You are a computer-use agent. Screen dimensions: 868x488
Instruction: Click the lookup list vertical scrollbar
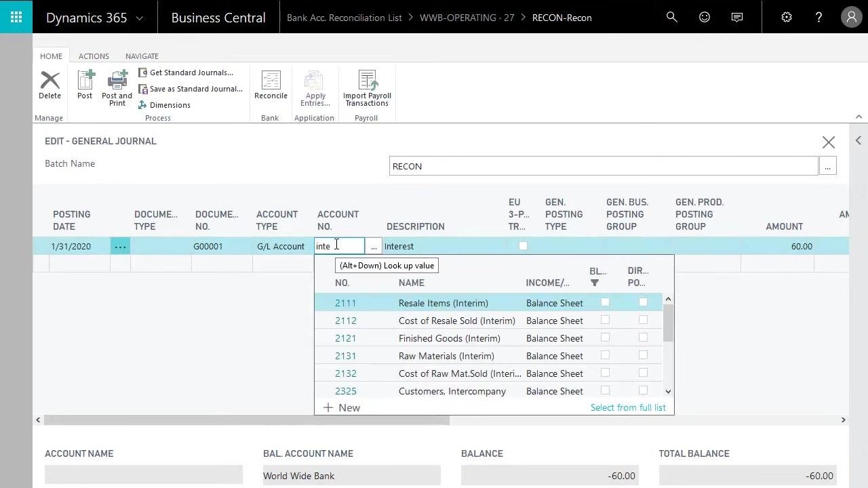(x=669, y=346)
